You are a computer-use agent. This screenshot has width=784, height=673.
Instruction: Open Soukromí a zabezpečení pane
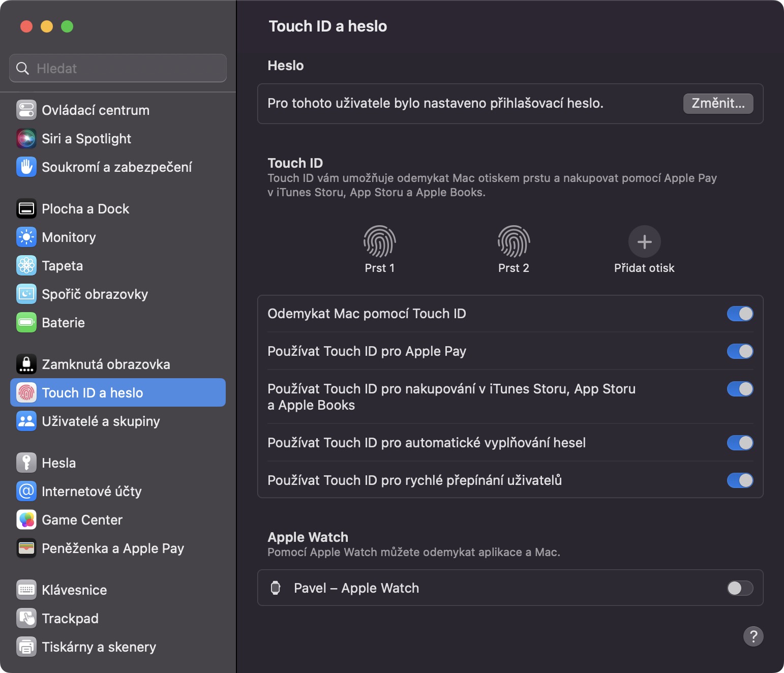(116, 167)
